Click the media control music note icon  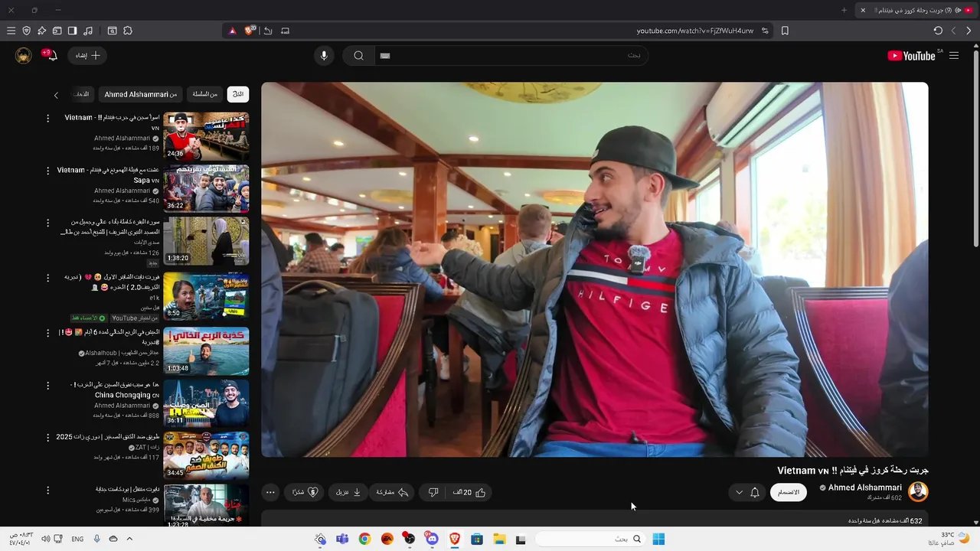(x=87, y=31)
